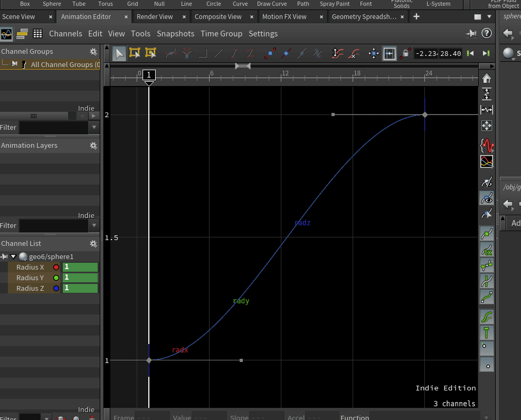Image resolution: width=521 pixels, height=420 pixels.
Task: Open the Snapshots menu
Action: (175, 34)
